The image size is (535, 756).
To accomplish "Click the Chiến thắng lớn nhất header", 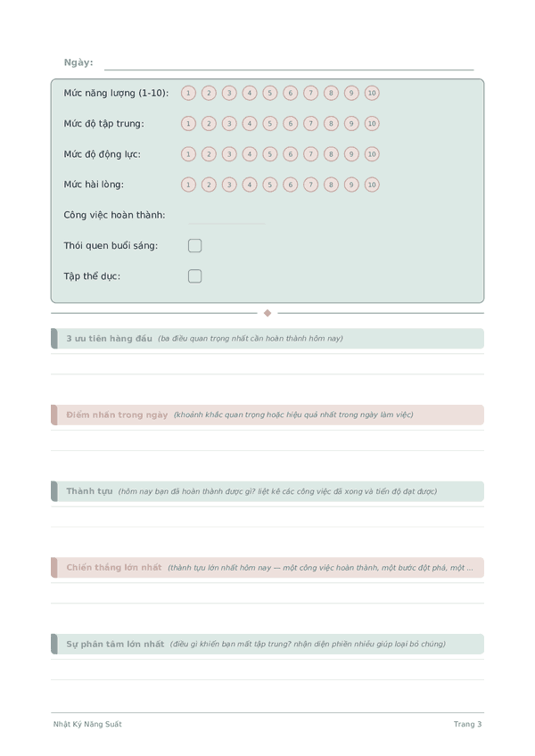I will 267,568.
